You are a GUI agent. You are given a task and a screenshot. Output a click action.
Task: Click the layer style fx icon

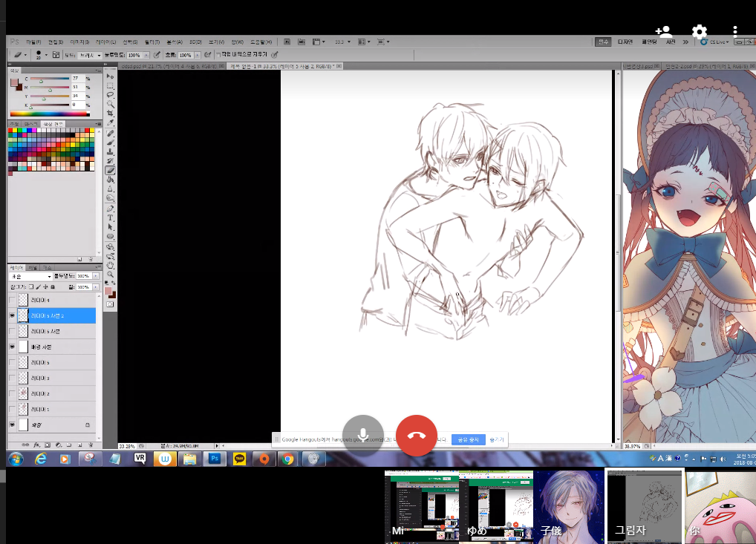click(36, 445)
